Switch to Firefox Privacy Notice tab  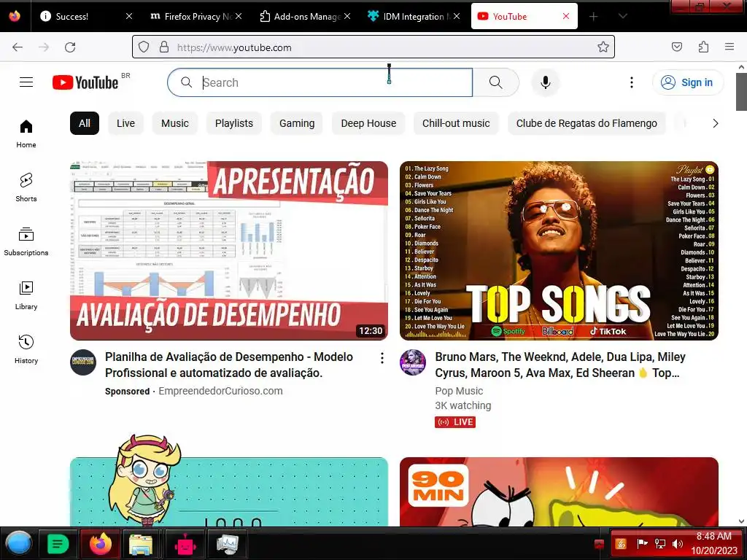click(x=196, y=17)
